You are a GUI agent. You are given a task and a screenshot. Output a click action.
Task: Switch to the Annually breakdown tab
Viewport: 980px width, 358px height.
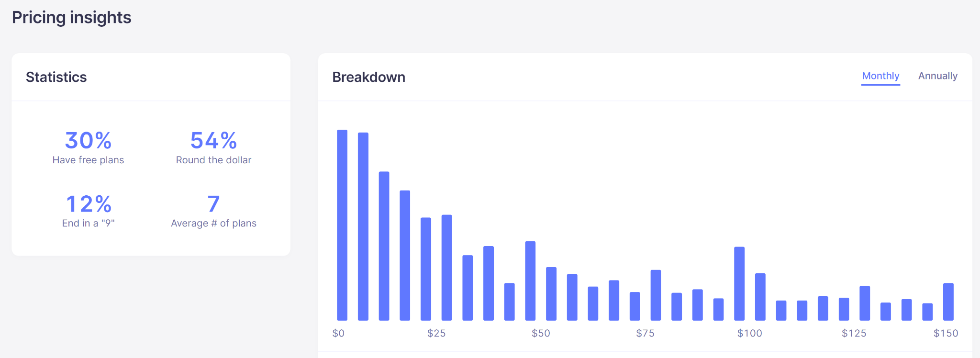tap(937, 76)
